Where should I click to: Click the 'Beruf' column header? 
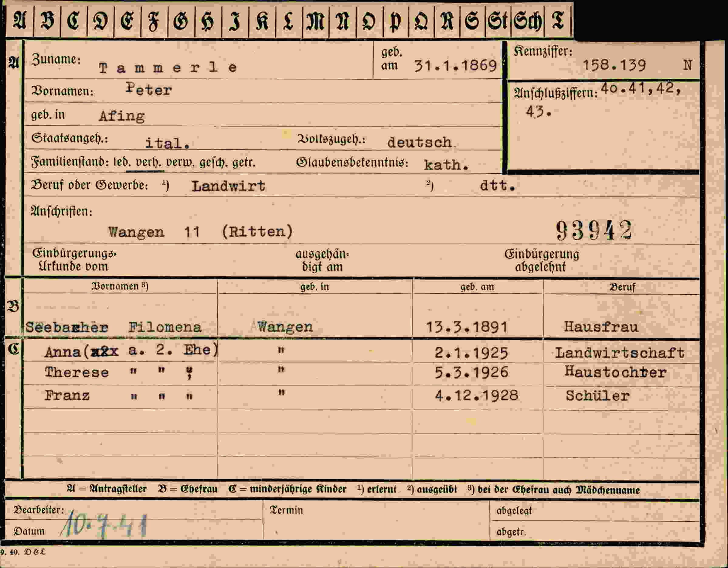(x=622, y=287)
